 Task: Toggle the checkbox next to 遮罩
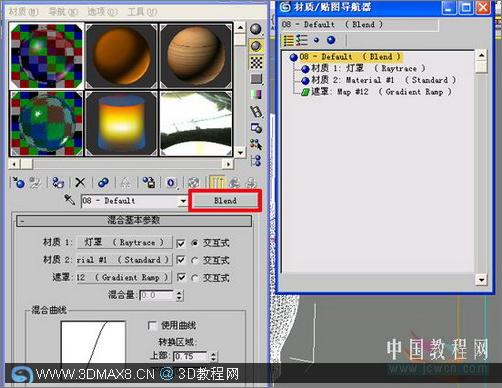click(x=180, y=277)
